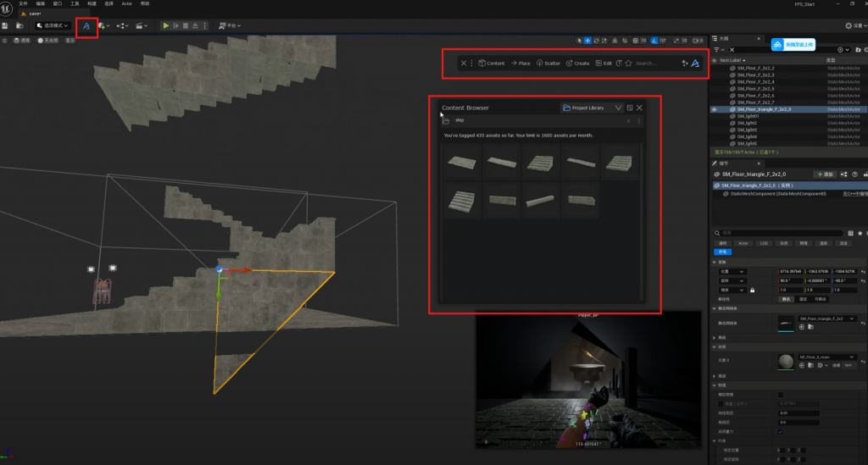Activate the viewport Rotate tool
Screen dimensions: 868x465
pos(596,41)
